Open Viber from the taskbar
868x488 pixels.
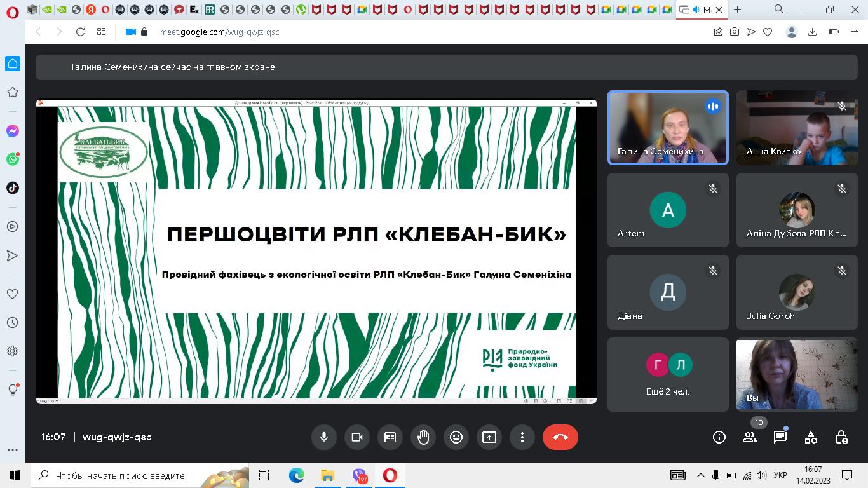point(360,475)
